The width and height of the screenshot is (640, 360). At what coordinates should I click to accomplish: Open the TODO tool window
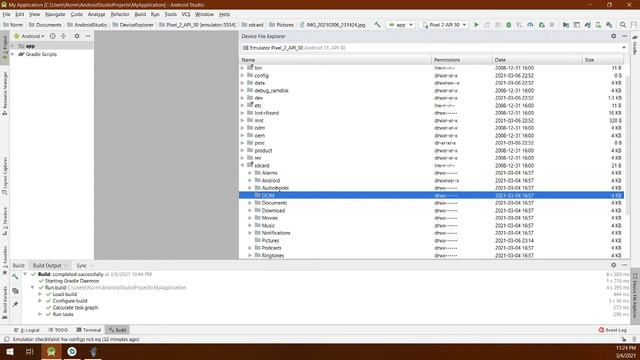[x=58, y=330]
